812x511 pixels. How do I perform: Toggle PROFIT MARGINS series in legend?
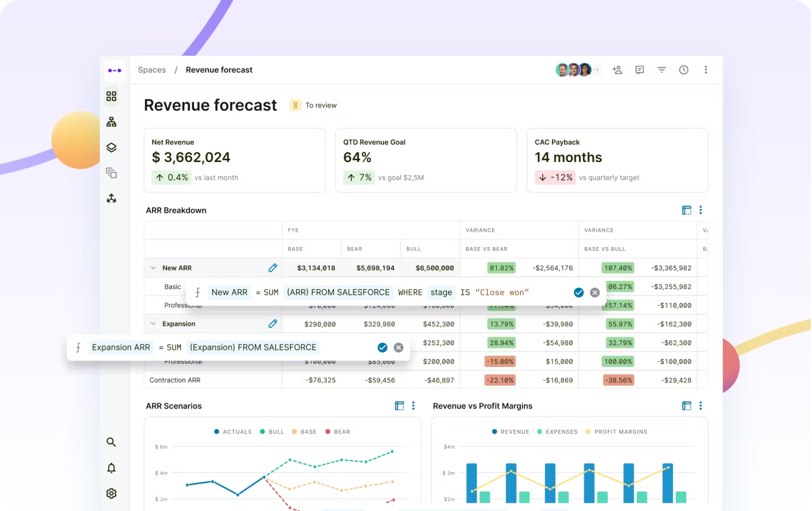[x=617, y=432]
